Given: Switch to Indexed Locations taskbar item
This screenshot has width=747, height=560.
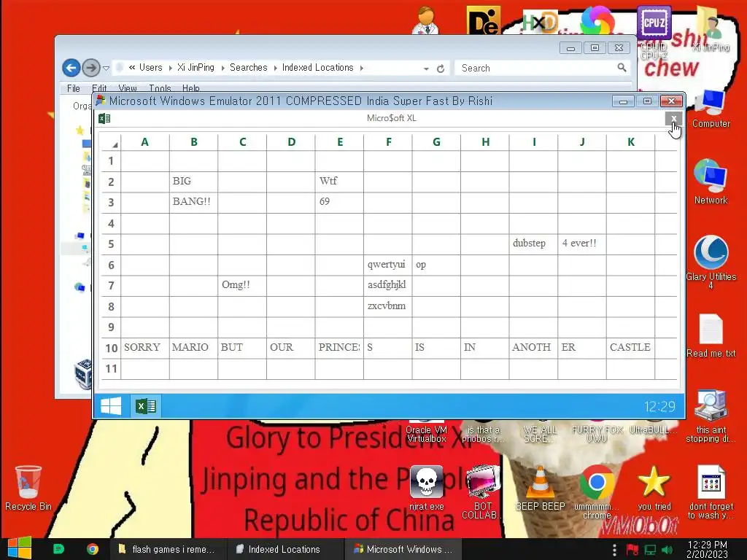Looking at the screenshot, I should pyautogui.click(x=284, y=549).
